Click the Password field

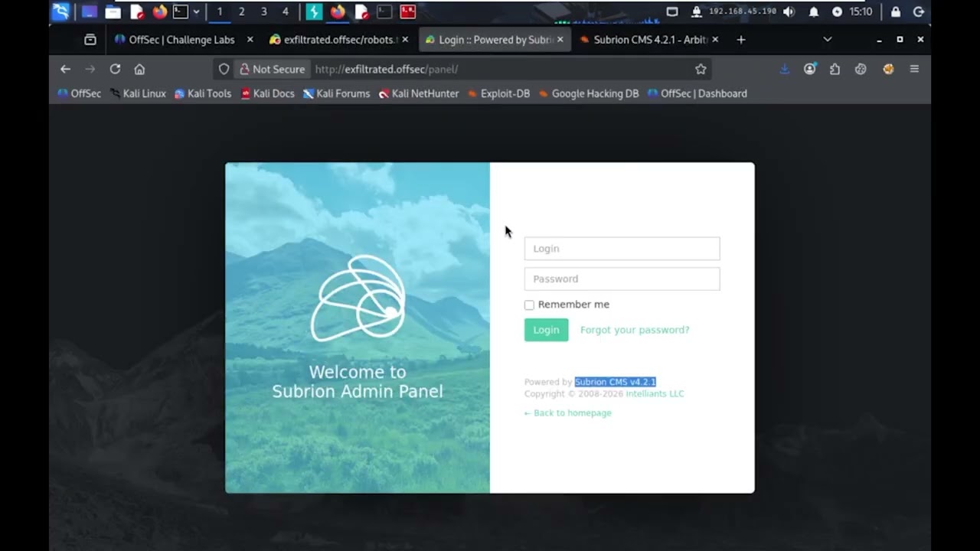coord(622,279)
